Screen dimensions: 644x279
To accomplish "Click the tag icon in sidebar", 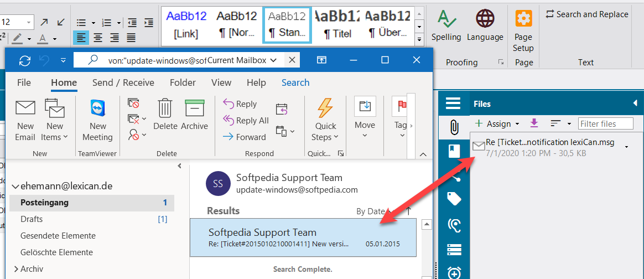I will coord(454,199).
